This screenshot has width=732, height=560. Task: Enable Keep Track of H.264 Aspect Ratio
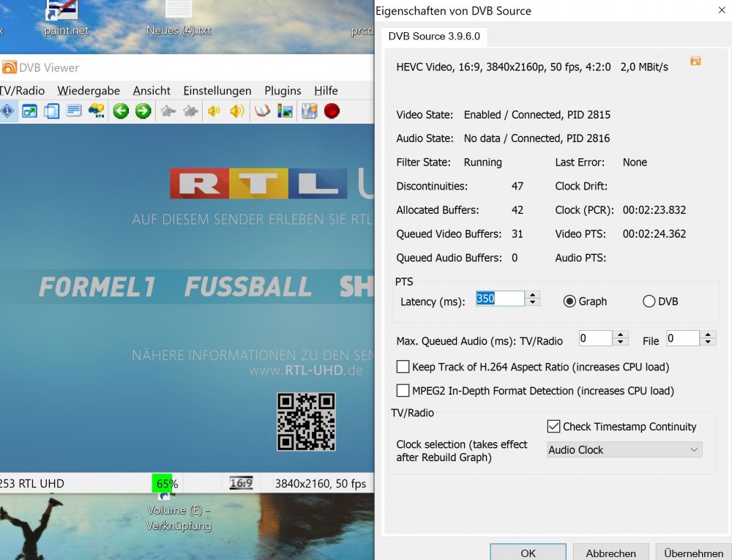coord(403,367)
